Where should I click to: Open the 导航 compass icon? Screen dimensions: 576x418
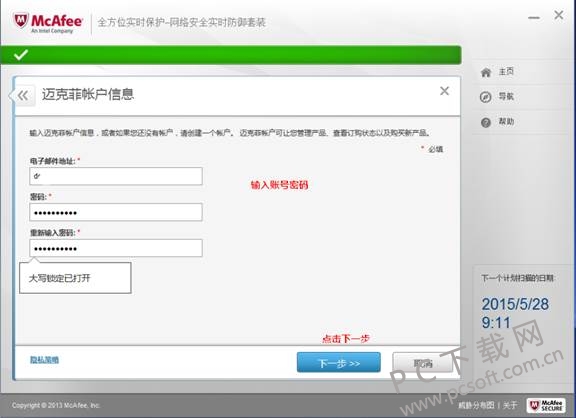point(486,97)
